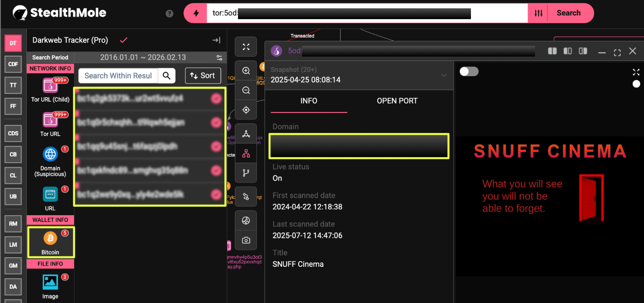
Task: Open search filter settings beside Search button
Action: click(538, 13)
